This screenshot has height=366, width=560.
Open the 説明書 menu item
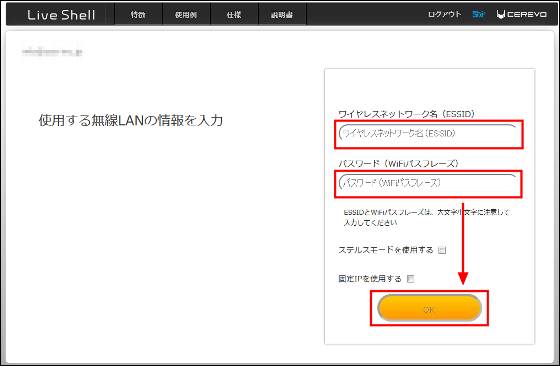pyautogui.click(x=282, y=15)
